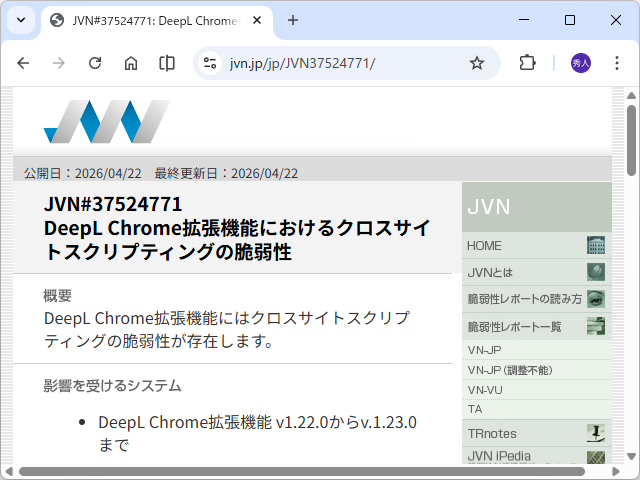Click the JVNとは globe thumbnail icon
Image resolution: width=640 pixels, height=480 pixels.
(596, 272)
